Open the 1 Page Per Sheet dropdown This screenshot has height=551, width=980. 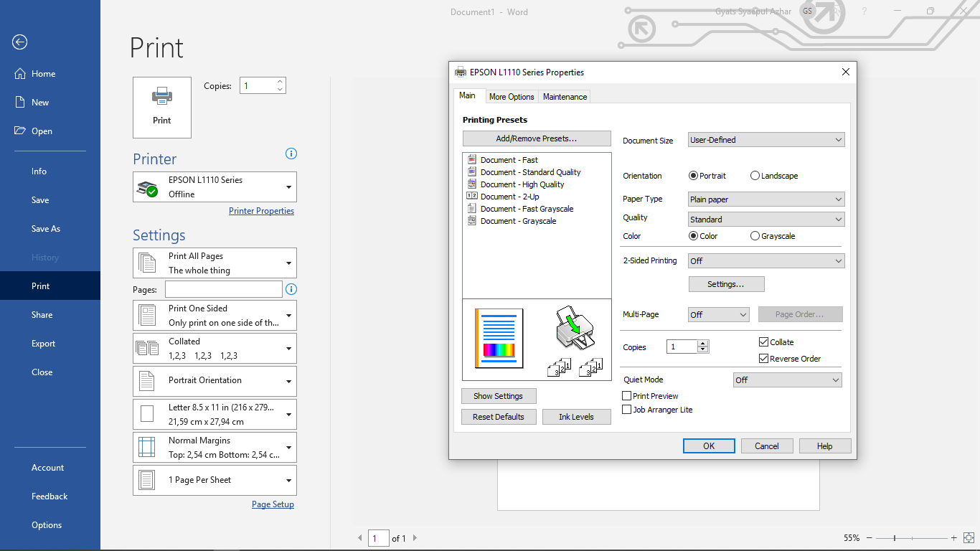(x=215, y=481)
